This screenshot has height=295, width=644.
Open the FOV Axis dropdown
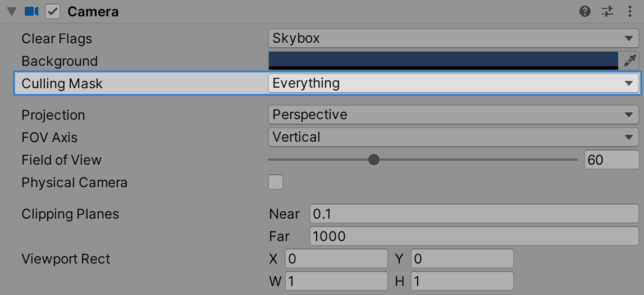click(x=453, y=137)
